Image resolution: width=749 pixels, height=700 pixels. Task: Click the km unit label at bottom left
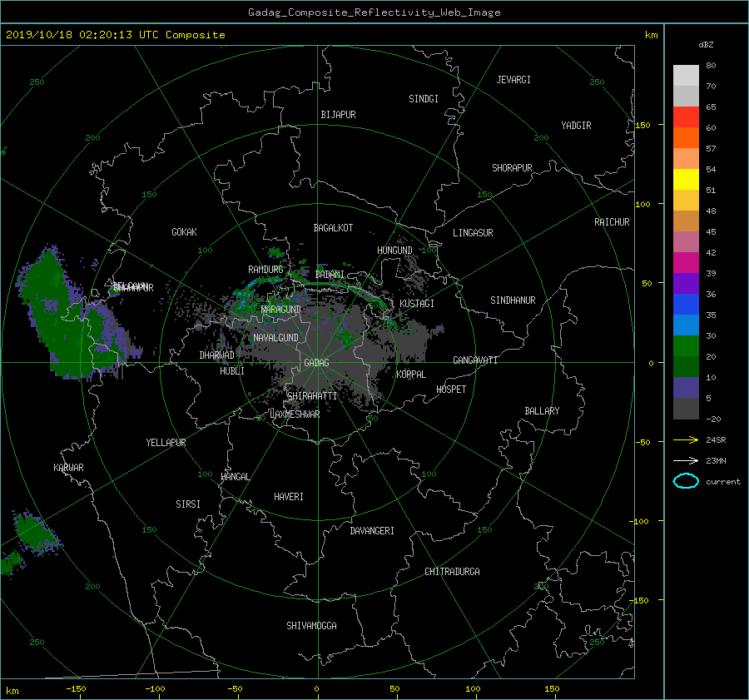[x=12, y=691]
